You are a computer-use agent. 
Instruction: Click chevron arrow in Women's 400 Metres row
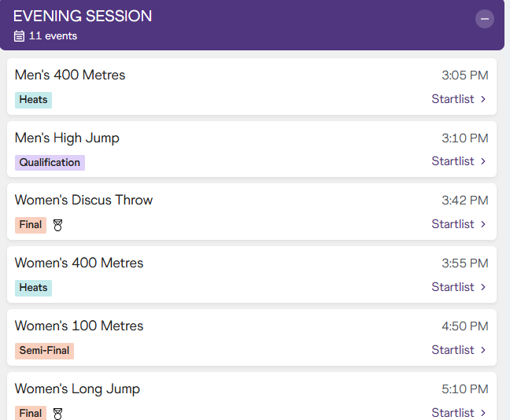coord(483,287)
